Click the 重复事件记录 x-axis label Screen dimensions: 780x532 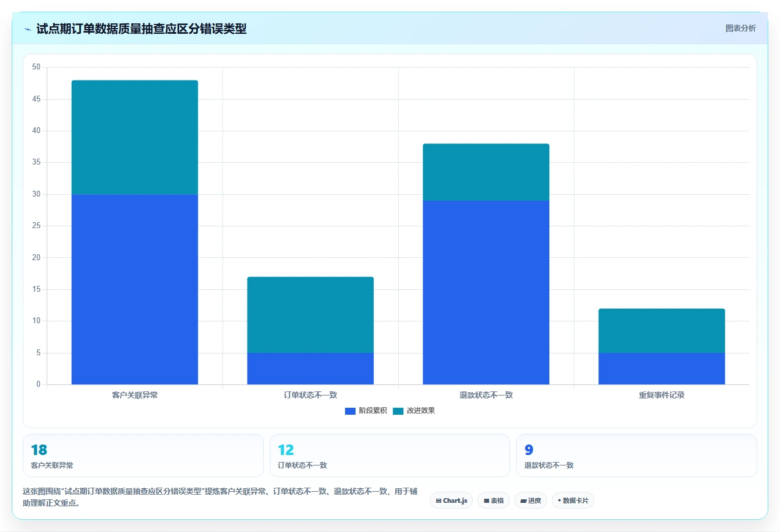(662, 395)
